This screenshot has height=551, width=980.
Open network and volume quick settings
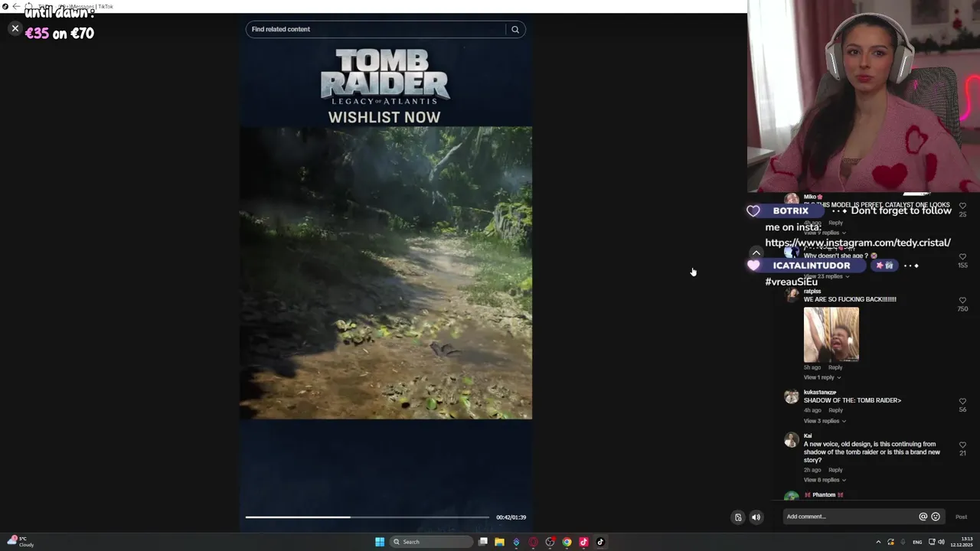(936, 542)
